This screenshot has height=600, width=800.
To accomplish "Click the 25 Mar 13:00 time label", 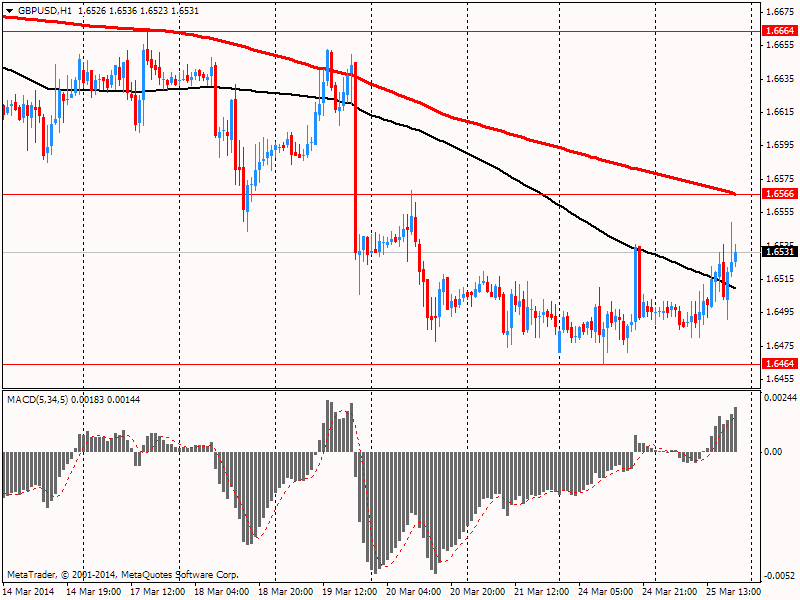I will (734, 591).
